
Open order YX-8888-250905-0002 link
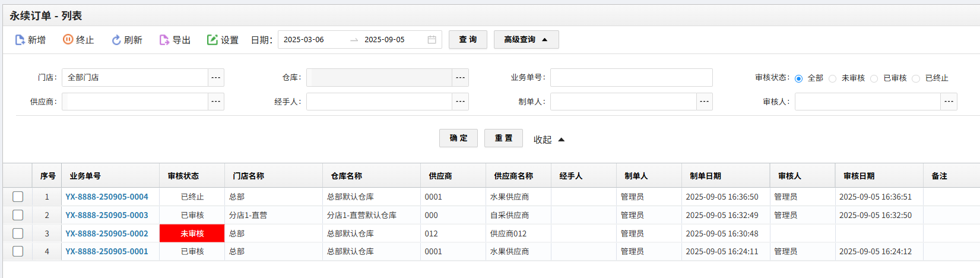[107, 233]
